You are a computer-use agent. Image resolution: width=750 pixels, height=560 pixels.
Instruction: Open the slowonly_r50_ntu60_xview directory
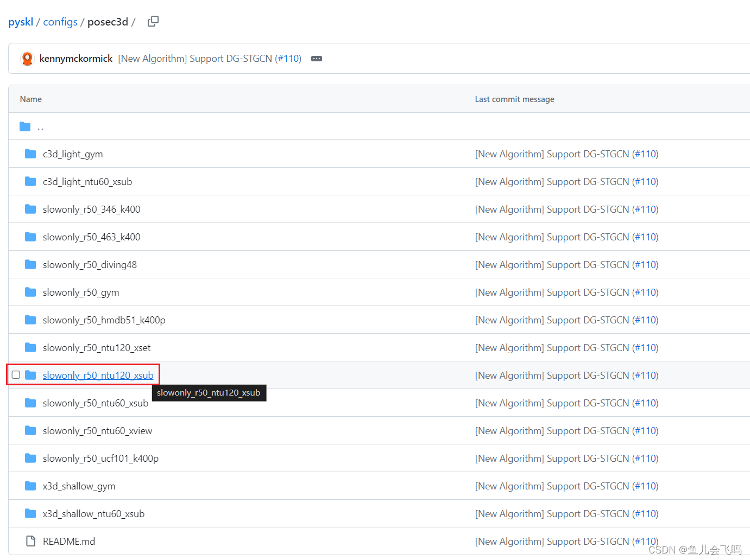pyautogui.click(x=98, y=431)
